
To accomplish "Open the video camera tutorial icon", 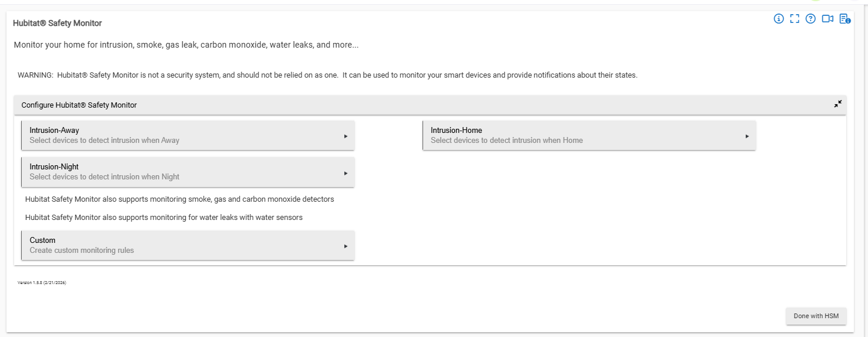I will pos(827,19).
